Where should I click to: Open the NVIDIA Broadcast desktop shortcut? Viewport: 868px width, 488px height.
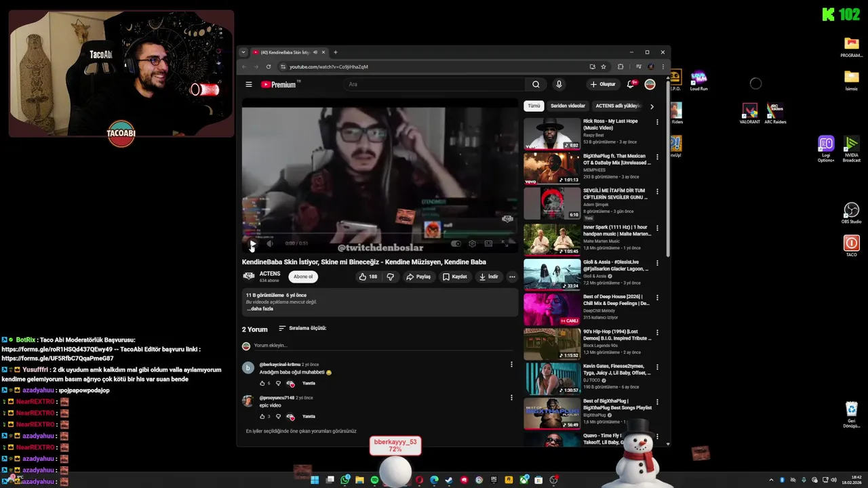(851, 148)
